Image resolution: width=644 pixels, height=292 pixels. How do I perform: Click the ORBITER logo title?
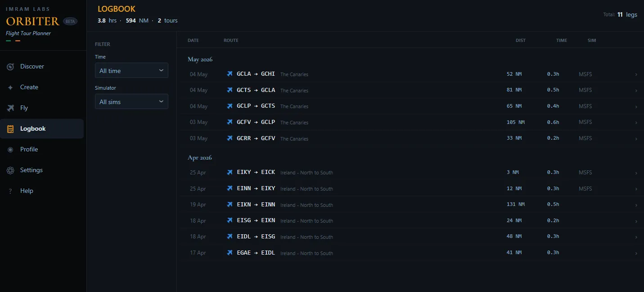pyautogui.click(x=32, y=21)
